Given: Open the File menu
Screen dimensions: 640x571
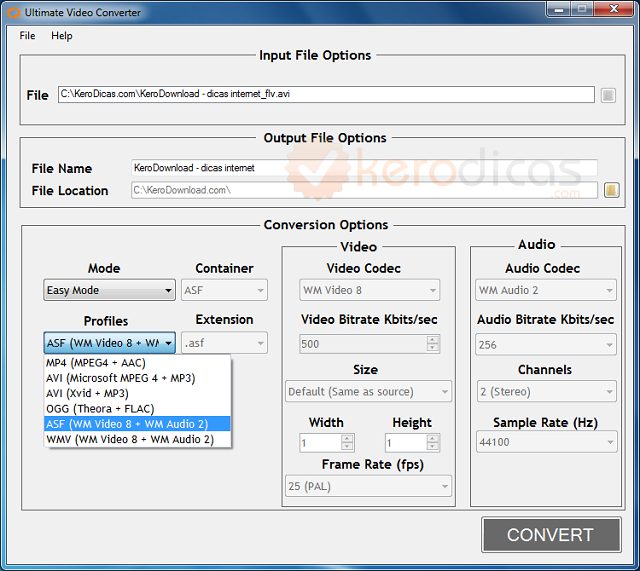Looking at the screenshot, I should (x=27, y=36).
